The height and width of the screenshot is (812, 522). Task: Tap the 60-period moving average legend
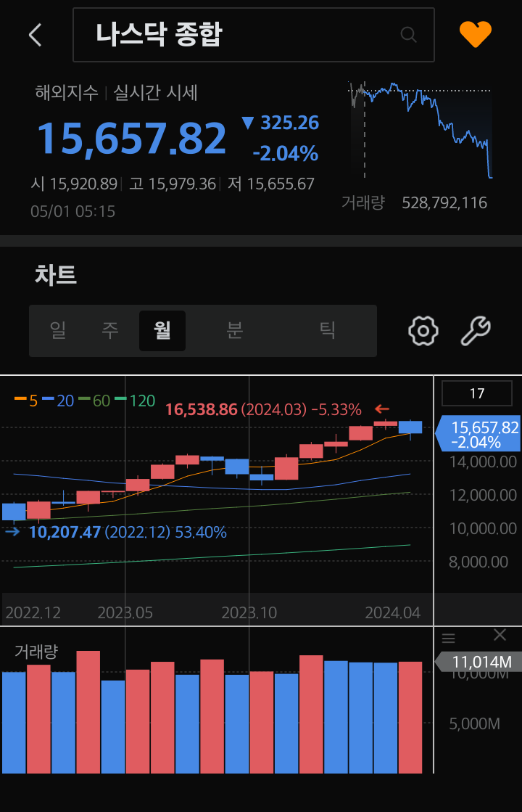[x=94, y=401]
